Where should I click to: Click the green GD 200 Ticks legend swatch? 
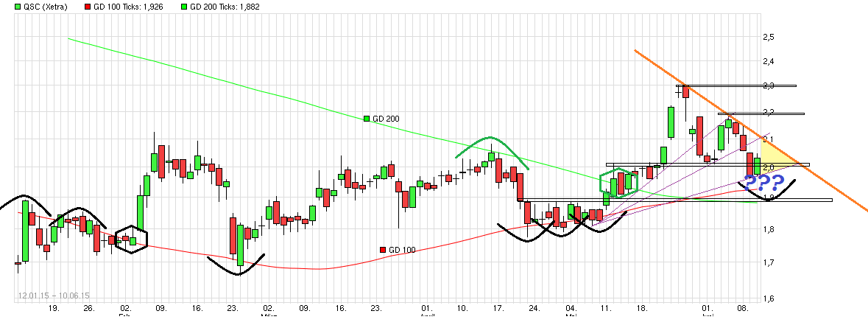[184, 7]
